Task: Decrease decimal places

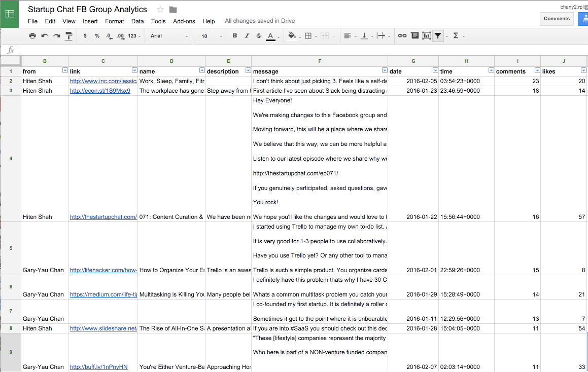Action: click(109, 36)
